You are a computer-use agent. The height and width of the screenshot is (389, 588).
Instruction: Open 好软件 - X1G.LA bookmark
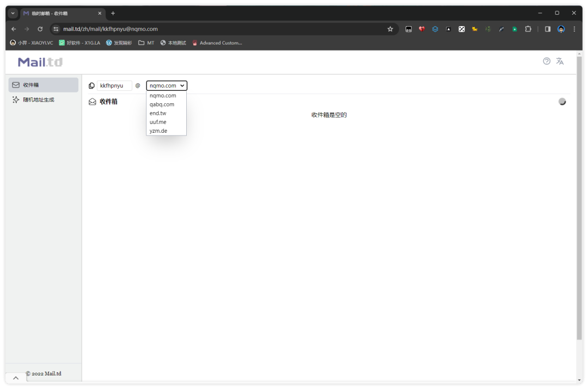[x=79, y=43]
